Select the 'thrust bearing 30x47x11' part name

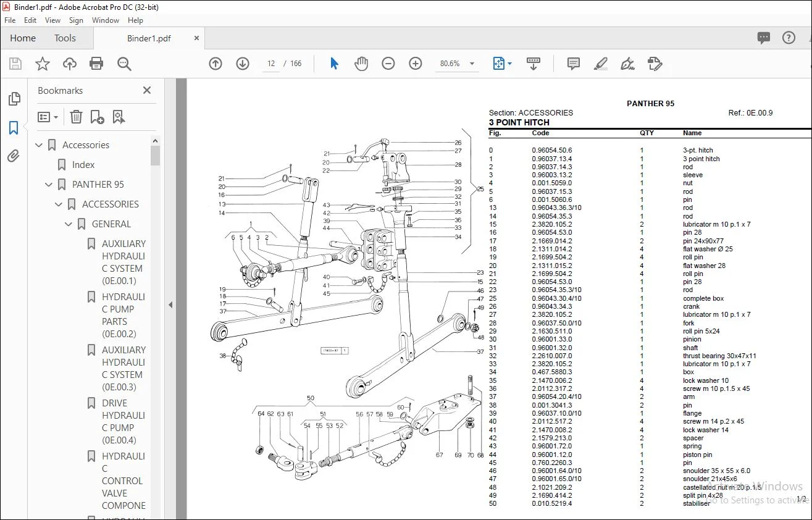(x=719, y=356)
